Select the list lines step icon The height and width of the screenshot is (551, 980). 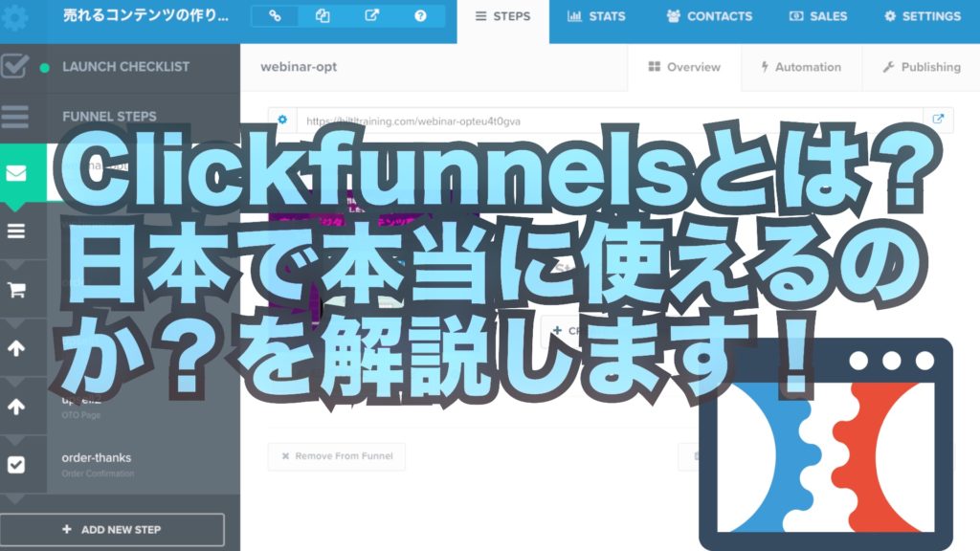point(16,231)
